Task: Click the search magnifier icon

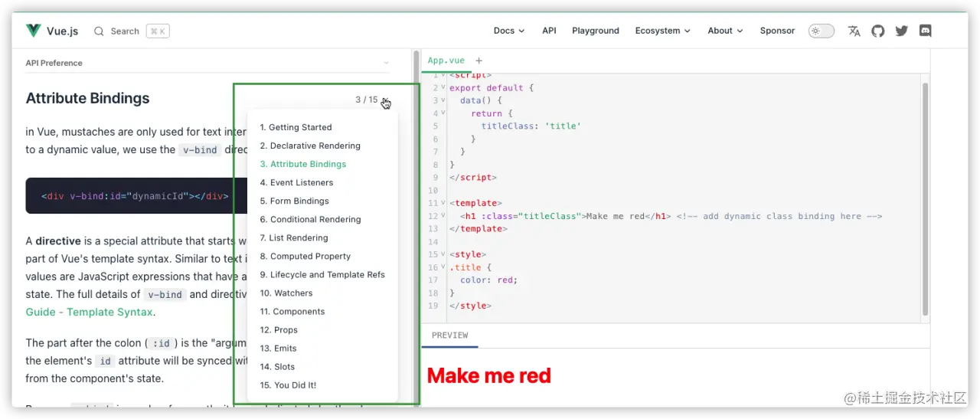Action: [x=99, y=31]
